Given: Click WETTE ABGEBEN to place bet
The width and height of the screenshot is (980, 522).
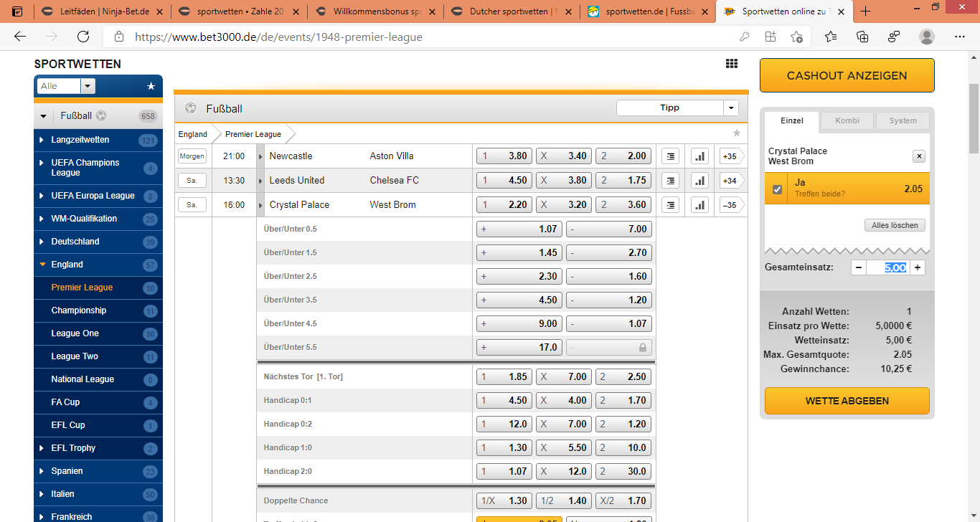Looking at the screenshot, I should (x=847, y=401).
